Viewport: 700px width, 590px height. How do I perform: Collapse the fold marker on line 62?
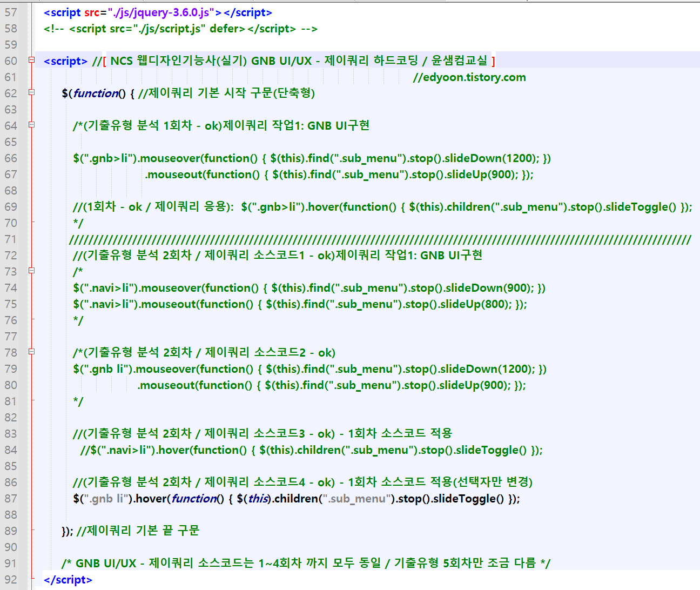click(x=31, y=92)
